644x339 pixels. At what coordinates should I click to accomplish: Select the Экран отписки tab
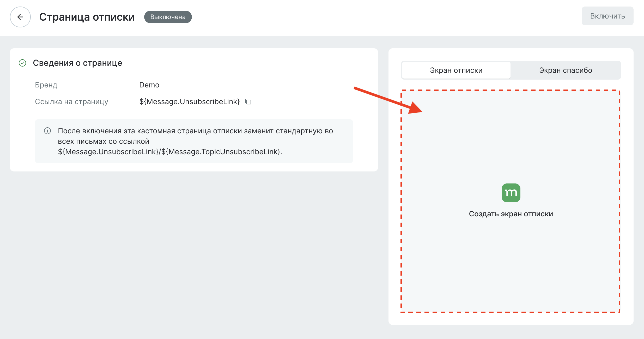coord(456,70)
